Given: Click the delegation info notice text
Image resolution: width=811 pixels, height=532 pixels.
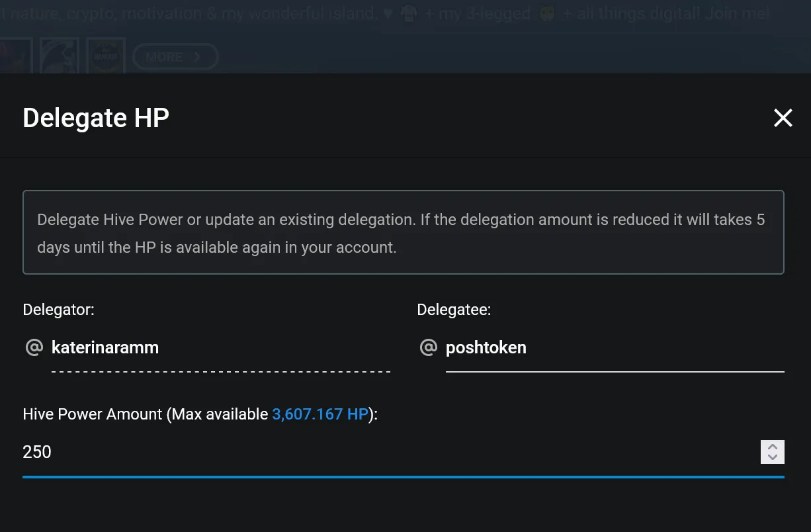Looking at the screenshot, I should pos(401,234).
